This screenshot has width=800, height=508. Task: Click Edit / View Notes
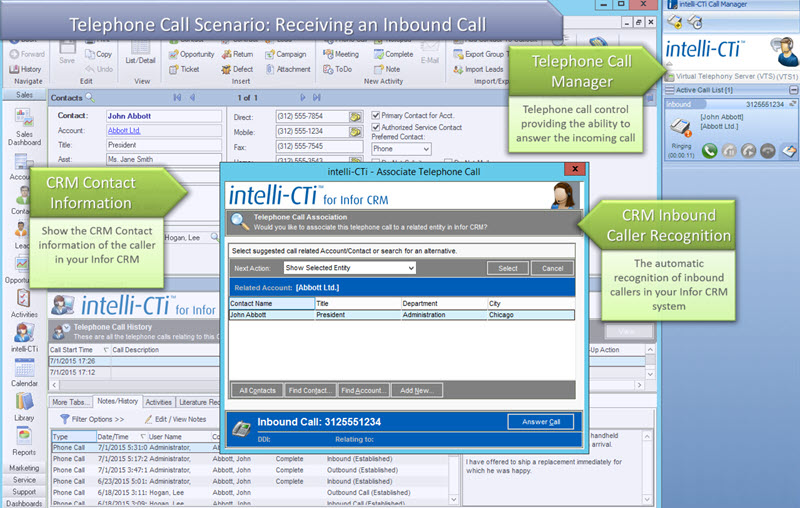[x=175, y=419]
